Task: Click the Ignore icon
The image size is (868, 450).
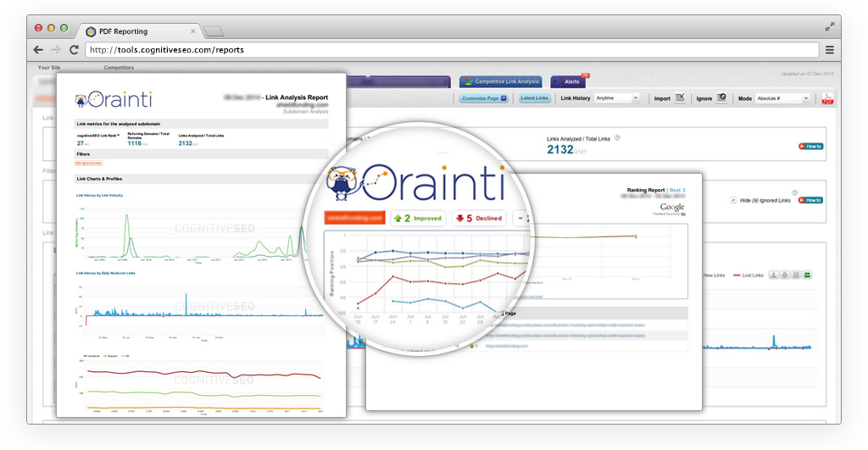Action: 721,98
